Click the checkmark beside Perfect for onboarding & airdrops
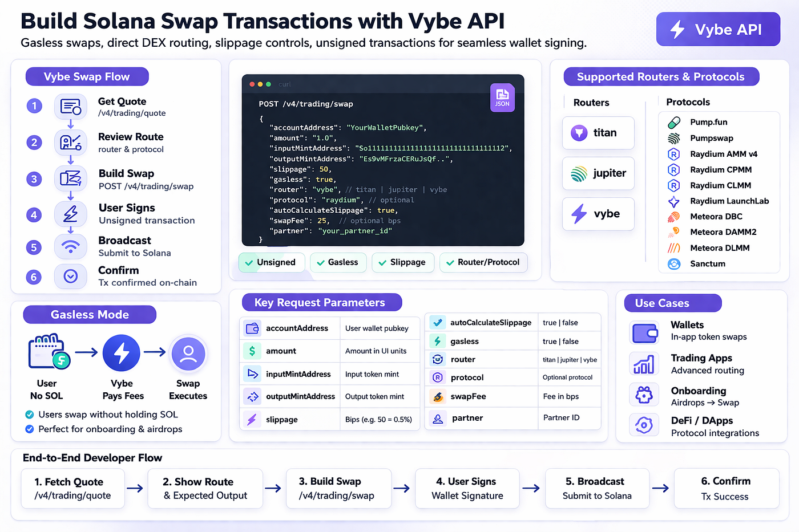Viewport: 799px width, 532px height. [x=30, y=429]
